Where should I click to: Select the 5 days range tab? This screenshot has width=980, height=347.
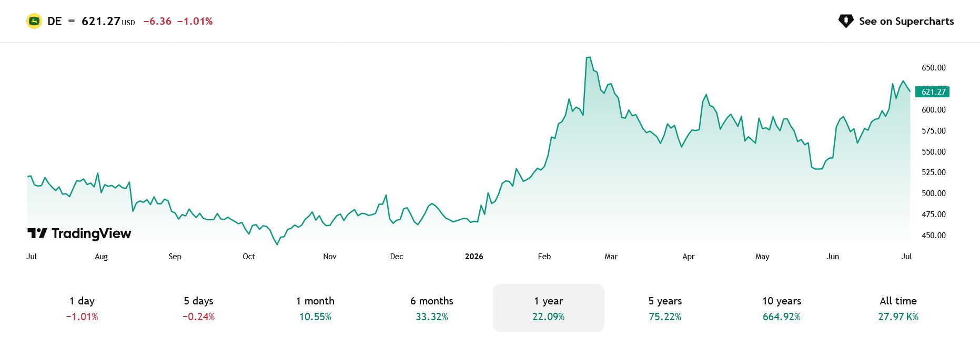[x=198, y=308]
